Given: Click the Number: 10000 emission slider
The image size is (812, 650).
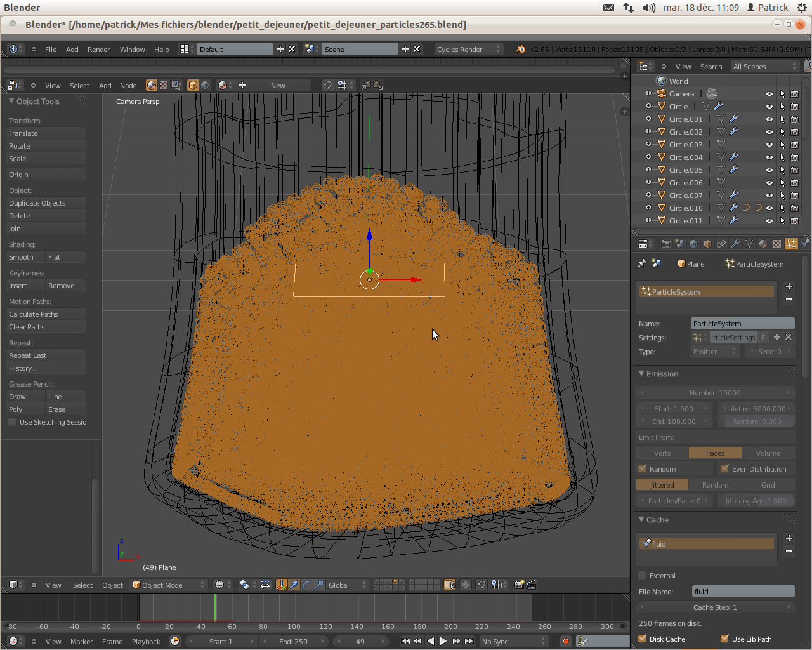Looking at the screenshot, I should [714, 392].
